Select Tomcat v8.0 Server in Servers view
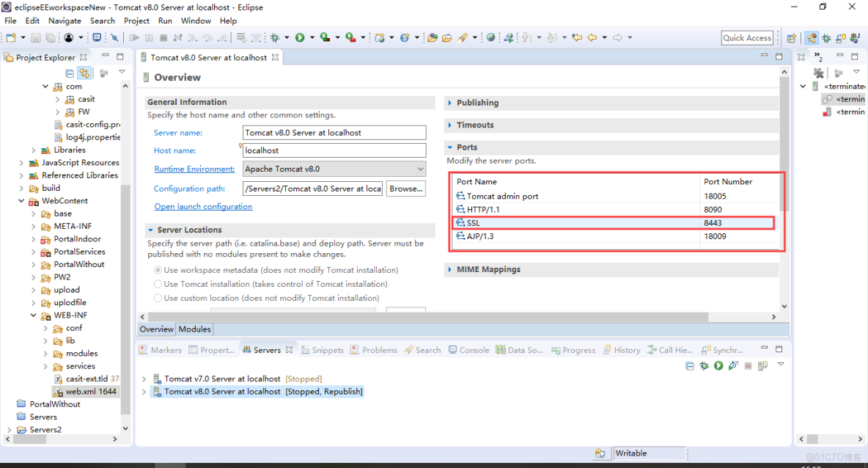The width and height of the screenshot is (868, 468). (x=257, y=392)
